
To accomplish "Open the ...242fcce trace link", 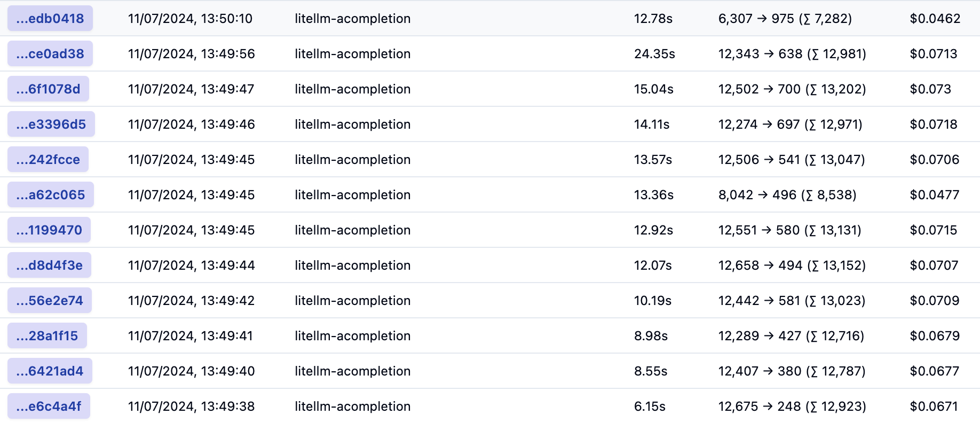I will coord(48,160).
